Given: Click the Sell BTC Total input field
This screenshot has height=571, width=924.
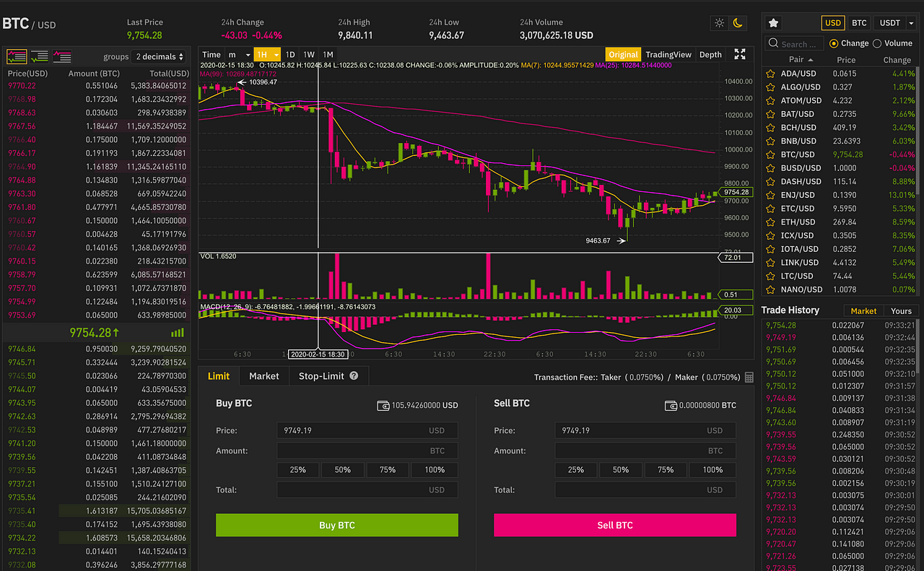Looking at the screenshot, I should point(645,489).
